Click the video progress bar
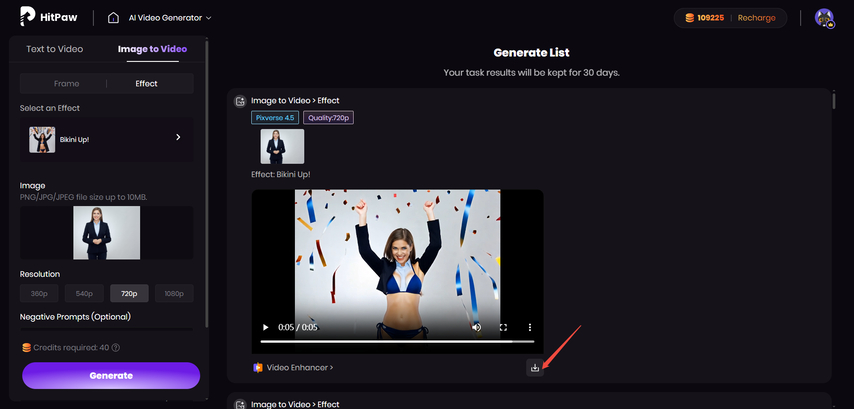 (397, 341)
